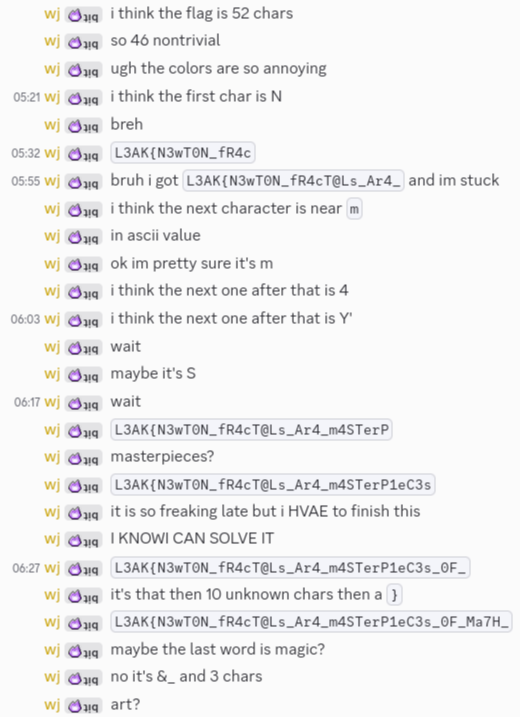The image size is (520, 717).
Task: Open the badge on the 06:17 'wait' row
Action: tap(83, 403)
